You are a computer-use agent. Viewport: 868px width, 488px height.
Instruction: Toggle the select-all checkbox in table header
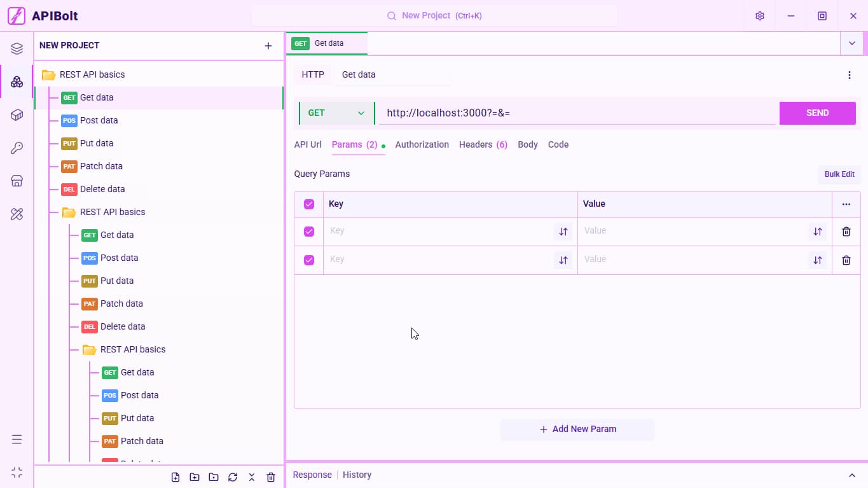point(309,204)
